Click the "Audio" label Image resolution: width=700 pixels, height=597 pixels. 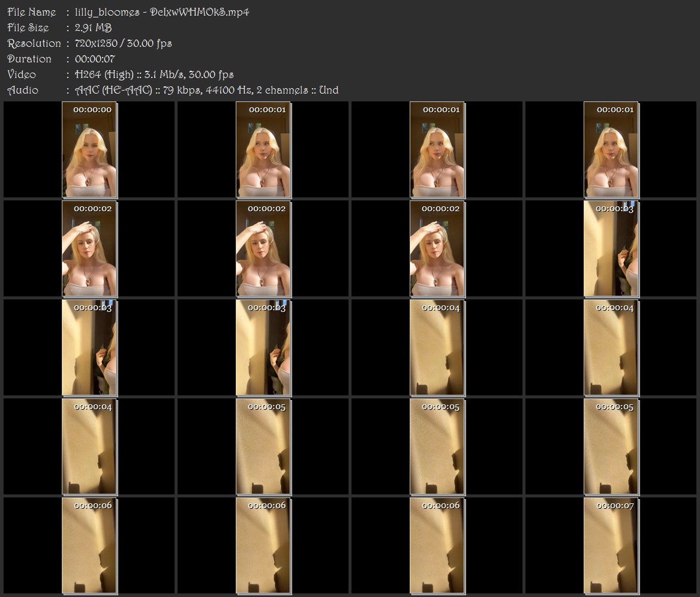pos(23,90)
